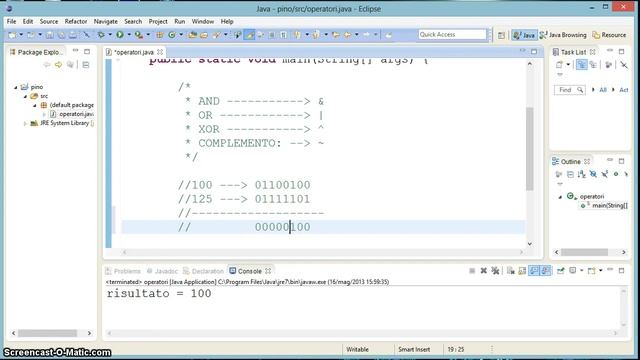Click the New Java Class icon
The width and height of the screenshot is (640, 360).
[x=172, y=35]
